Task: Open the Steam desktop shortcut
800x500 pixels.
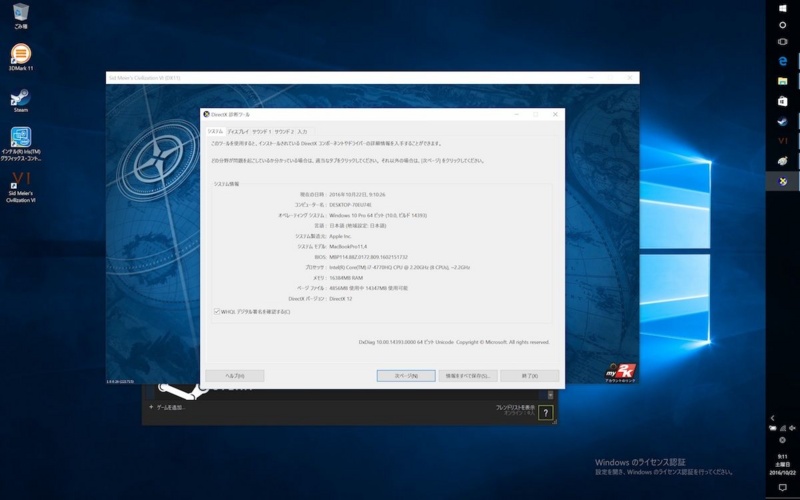Action: click(20, 101)
